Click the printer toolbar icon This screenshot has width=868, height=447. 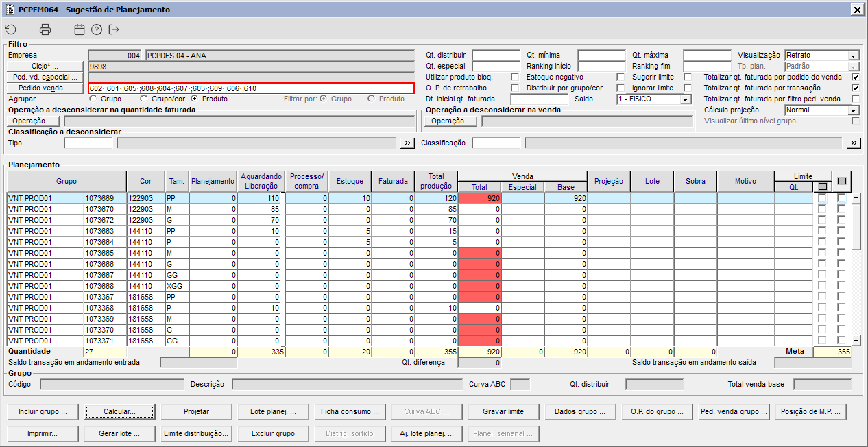pos(45,29)
